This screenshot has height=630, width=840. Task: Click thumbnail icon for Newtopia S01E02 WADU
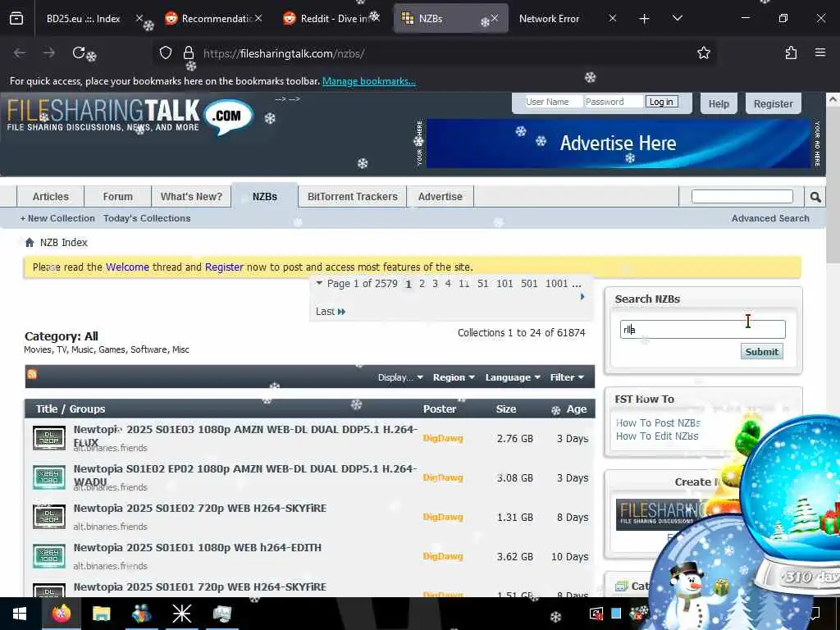click(48, 477)
